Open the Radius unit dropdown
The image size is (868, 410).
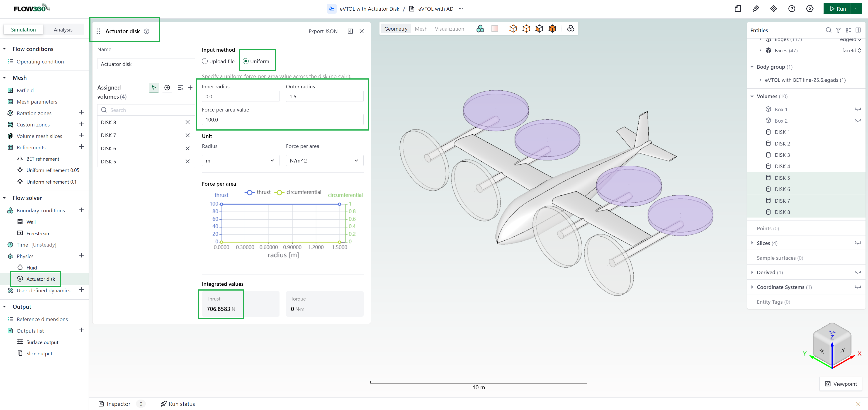241,161
